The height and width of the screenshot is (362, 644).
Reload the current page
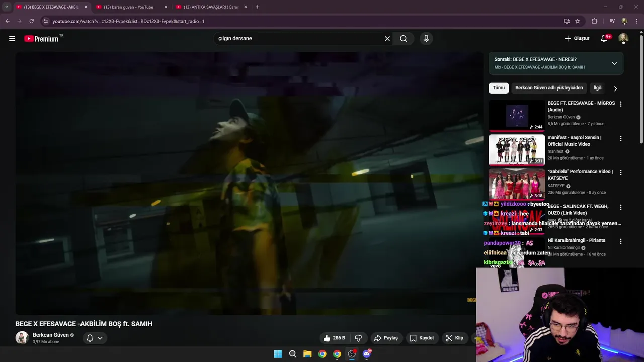tap(31, 21)
